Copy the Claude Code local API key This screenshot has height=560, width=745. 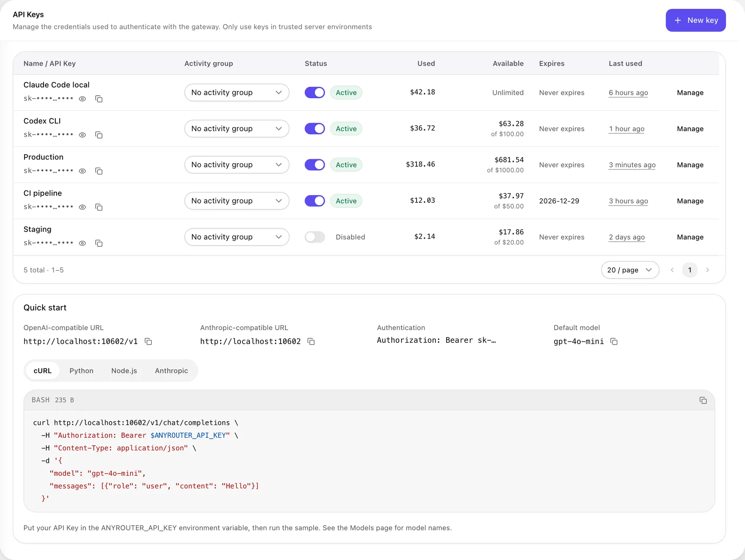click(99, 99)
